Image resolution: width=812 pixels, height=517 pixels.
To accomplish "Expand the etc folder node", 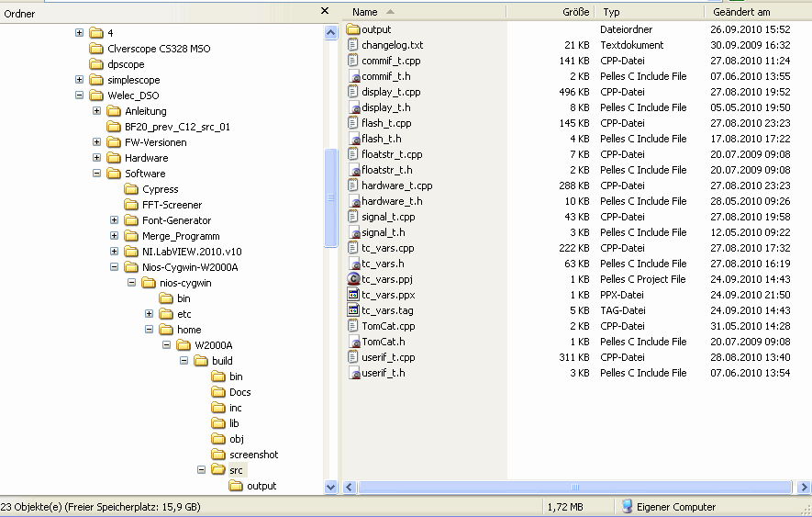I will point(150,314).
